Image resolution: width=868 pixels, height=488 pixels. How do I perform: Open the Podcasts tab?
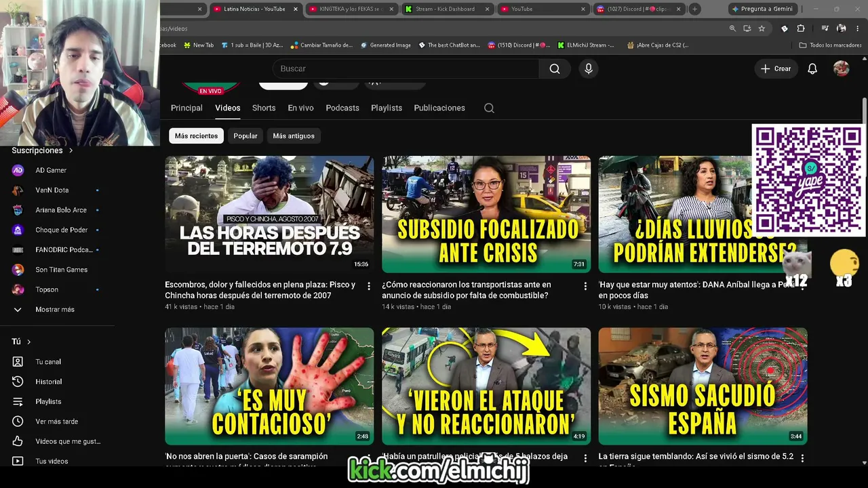pyautogui.click(x=342, y=108)
